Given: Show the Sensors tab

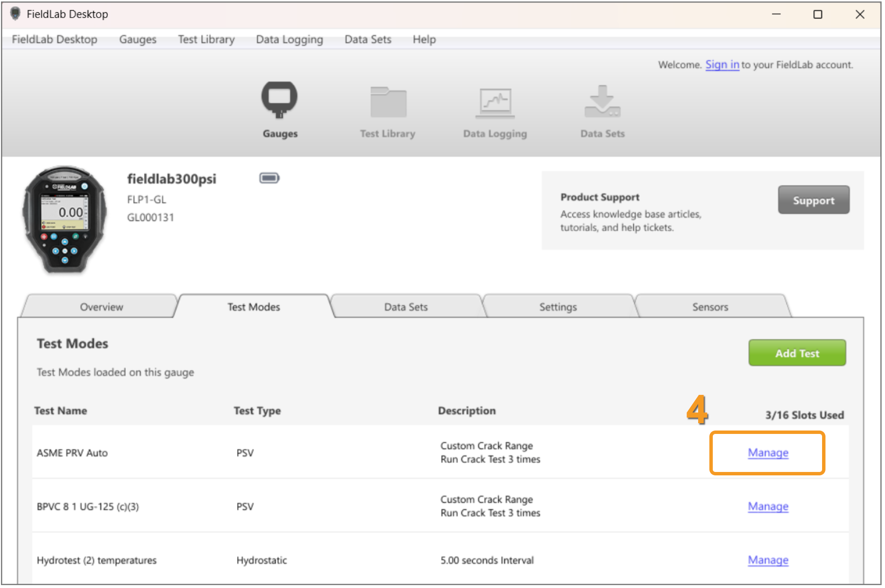Looking at the screenshot, I should click(710, 307).
